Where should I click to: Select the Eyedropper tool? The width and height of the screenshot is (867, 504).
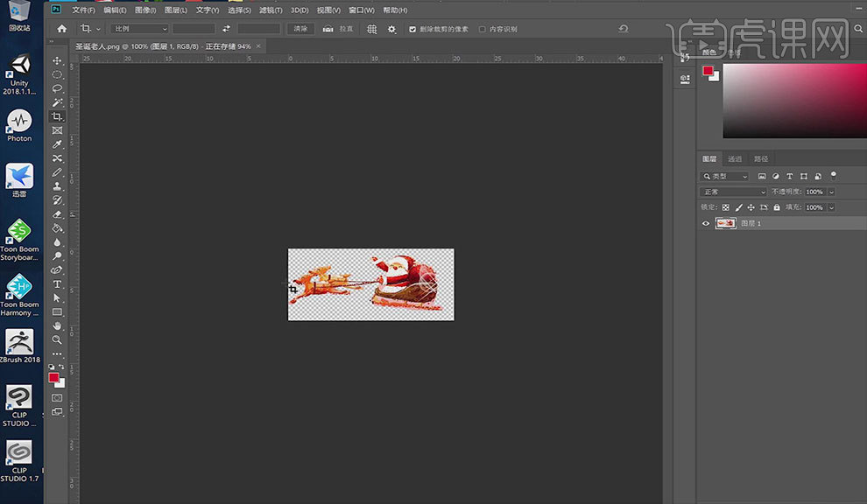[x=57, y=144]
